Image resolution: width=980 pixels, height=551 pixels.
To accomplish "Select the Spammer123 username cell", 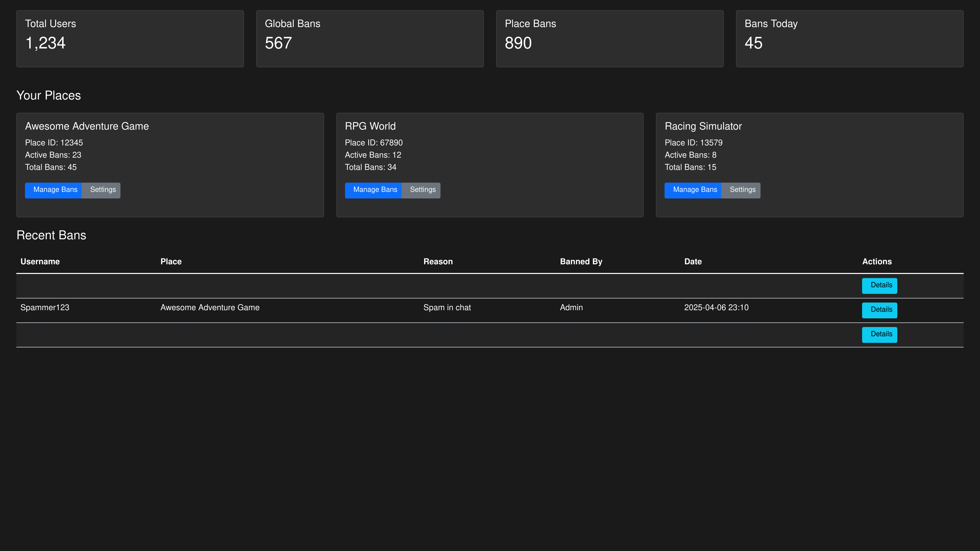I will click(45, 308).
